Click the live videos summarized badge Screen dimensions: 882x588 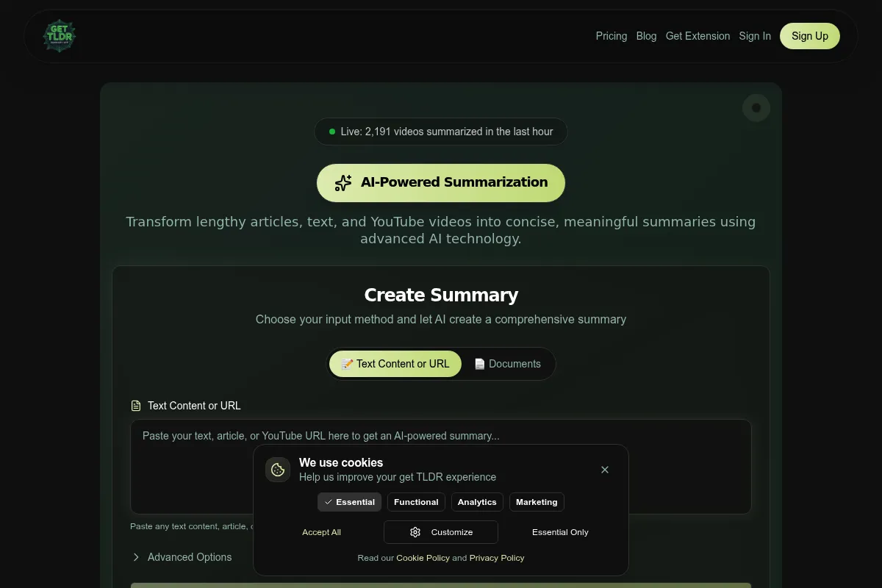click(x=441, y=132)
